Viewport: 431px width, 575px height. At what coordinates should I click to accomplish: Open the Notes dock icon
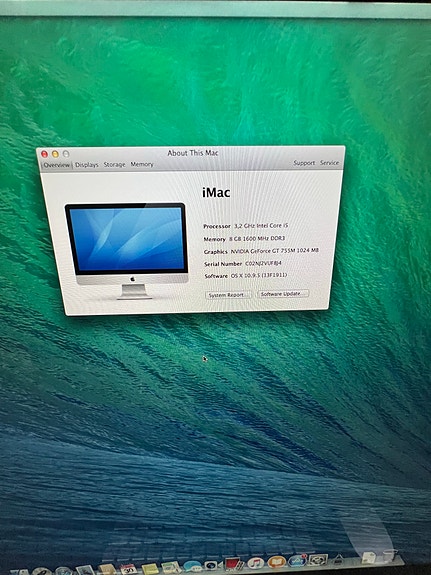pos(150,569)
